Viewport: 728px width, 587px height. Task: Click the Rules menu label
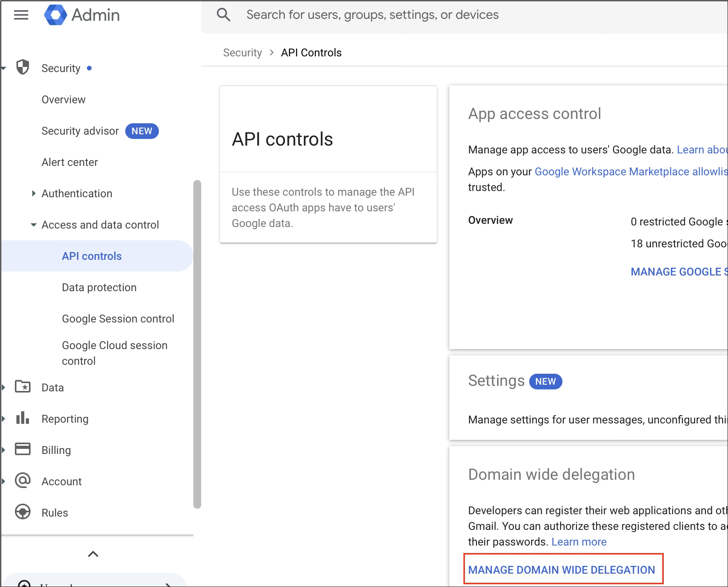click(55, 513)
